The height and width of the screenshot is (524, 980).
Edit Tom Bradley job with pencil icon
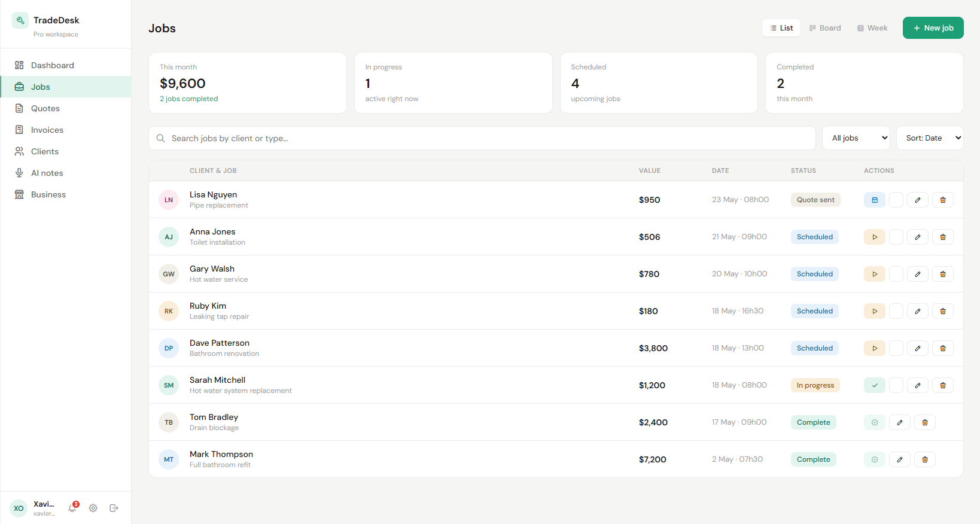pos(899,422)
